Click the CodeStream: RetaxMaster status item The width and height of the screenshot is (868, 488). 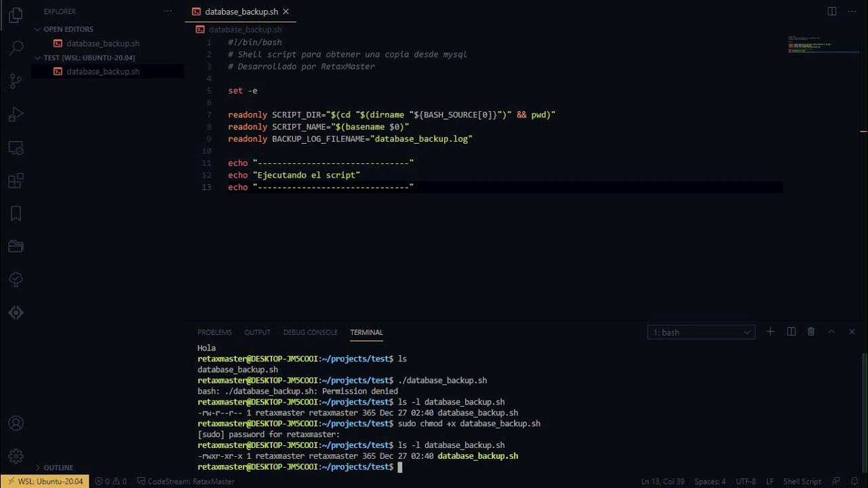click(186, 481)
